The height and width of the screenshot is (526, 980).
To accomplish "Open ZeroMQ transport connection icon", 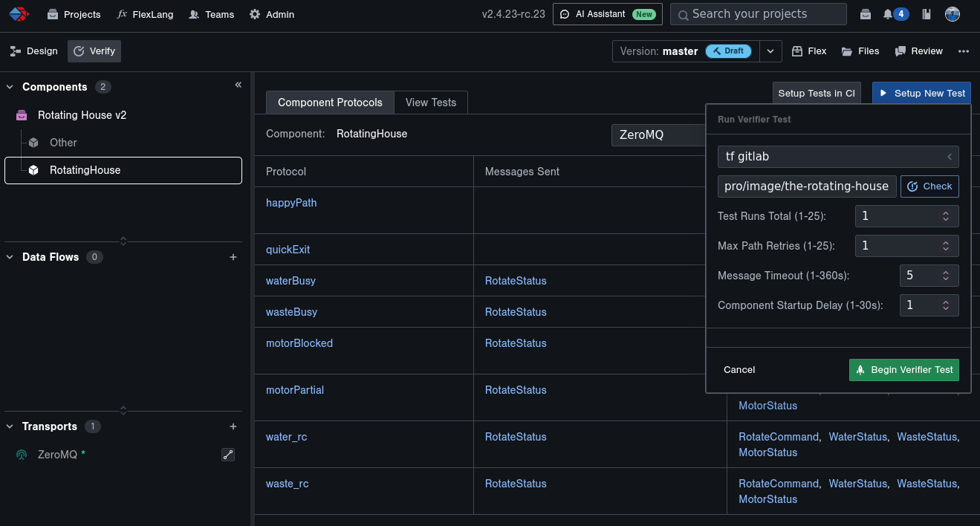I will 228,455.
